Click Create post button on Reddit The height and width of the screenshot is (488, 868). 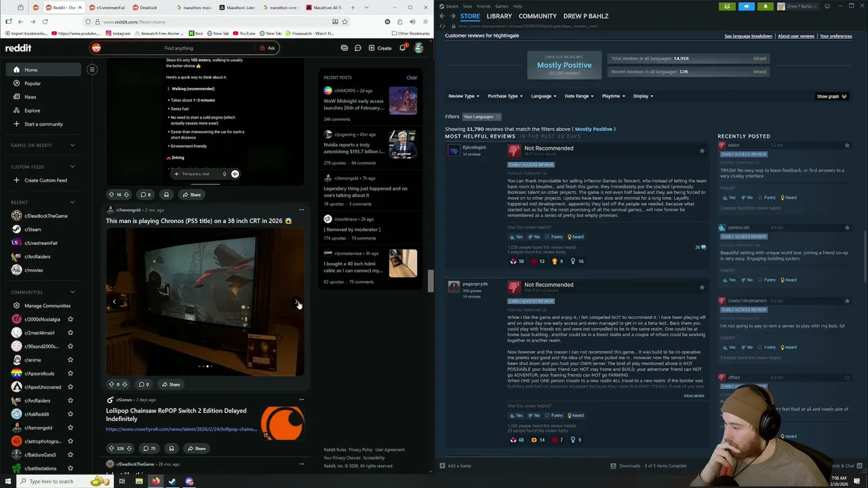point(380,48)
